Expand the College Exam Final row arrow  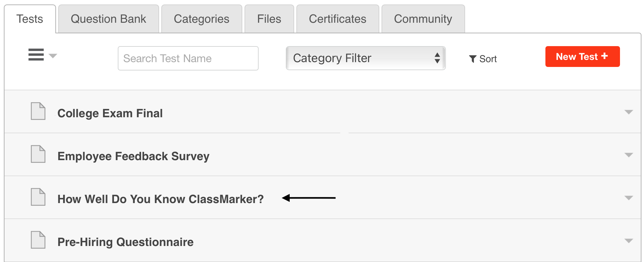628,112
